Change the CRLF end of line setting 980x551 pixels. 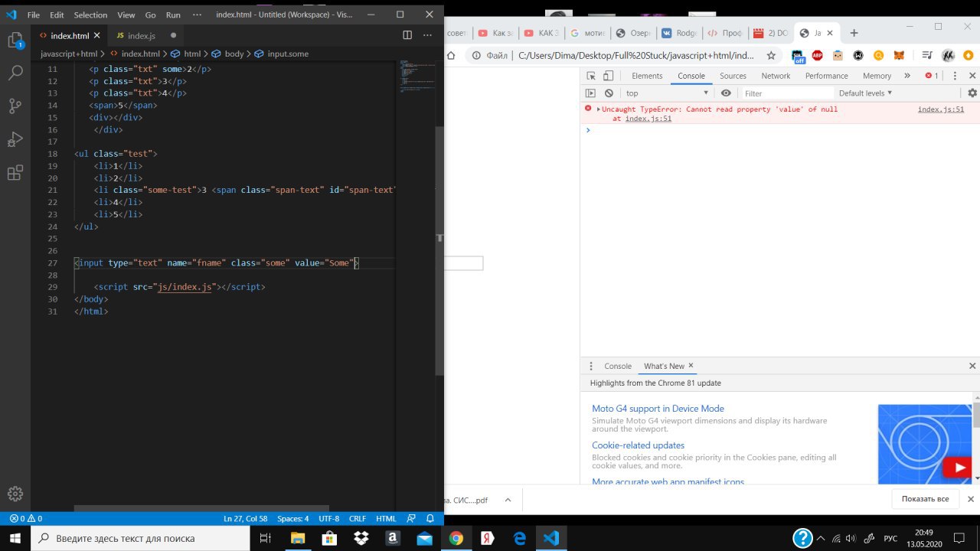[x=358, y=518]
